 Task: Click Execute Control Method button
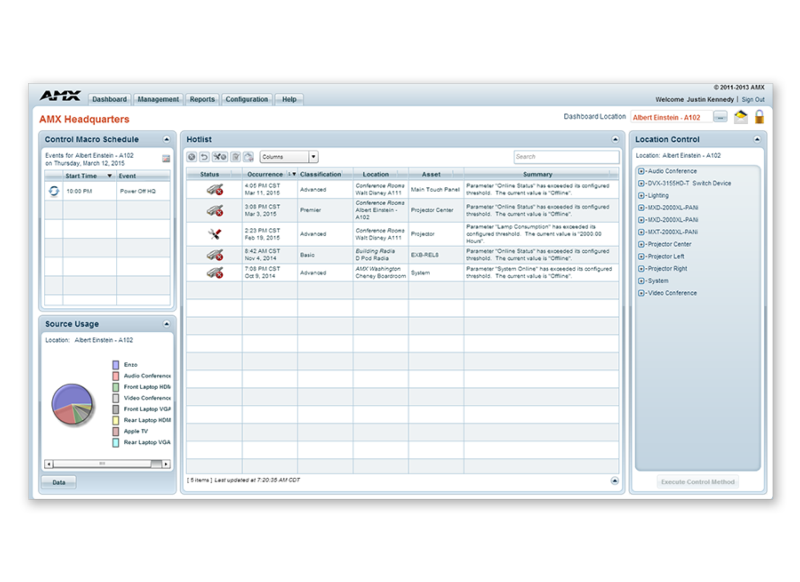point(697,482)
